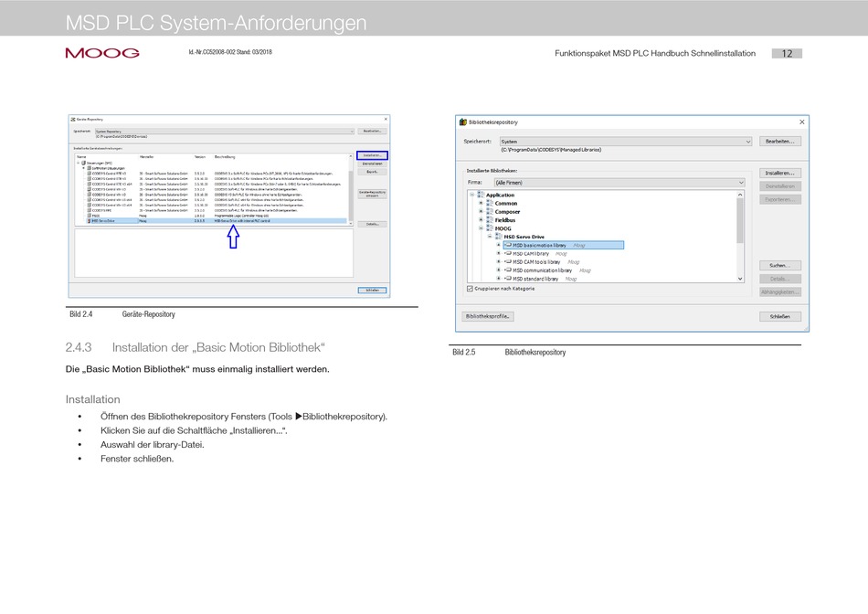Image resolution: width=868 pixels, height=614 pixels.
Task: Click the Geräte-Repository title bar icon
Action: (x=72, y=119)
